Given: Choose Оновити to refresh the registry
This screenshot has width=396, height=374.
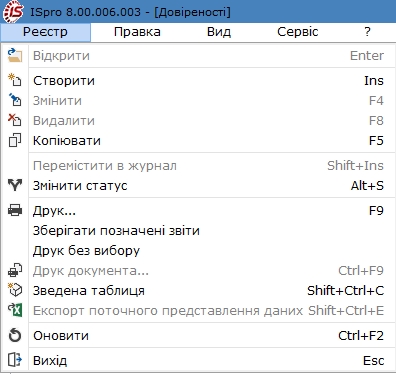Looking at the screenshot, I should pos(207,335).
